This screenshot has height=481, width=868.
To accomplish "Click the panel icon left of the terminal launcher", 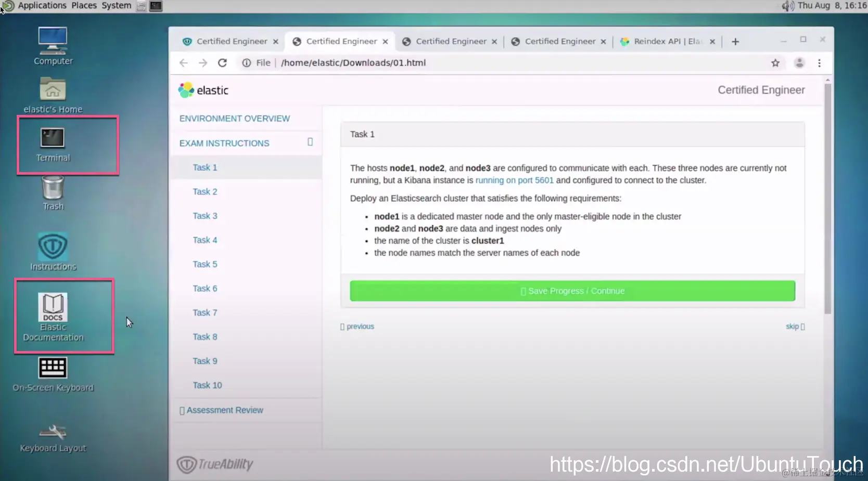I will (x=141, y=6).
